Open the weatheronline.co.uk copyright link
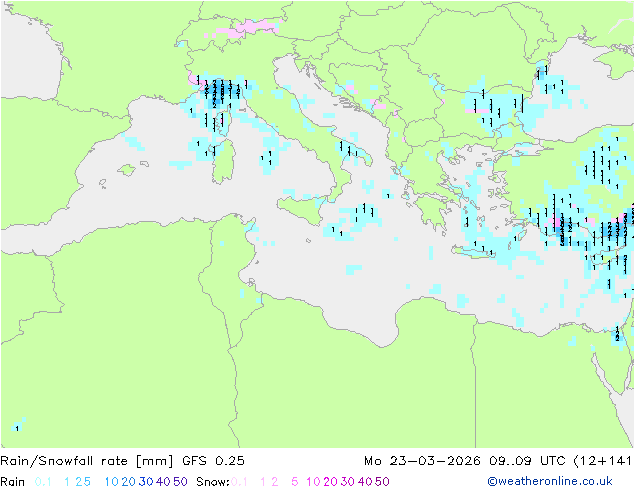Image resolution: width=634 pixels, height=490 pixels. pyautogui.click(x=550, y=481)
